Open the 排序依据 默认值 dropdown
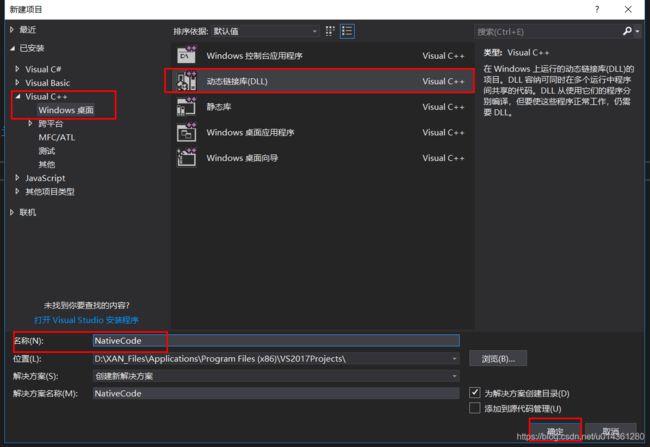 (265, 31)
